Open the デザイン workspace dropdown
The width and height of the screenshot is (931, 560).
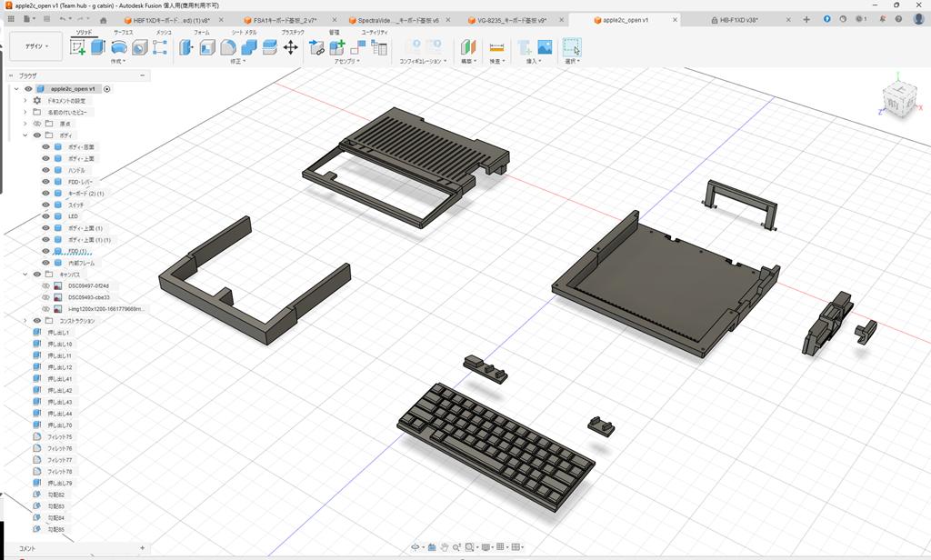click(35, 46)
